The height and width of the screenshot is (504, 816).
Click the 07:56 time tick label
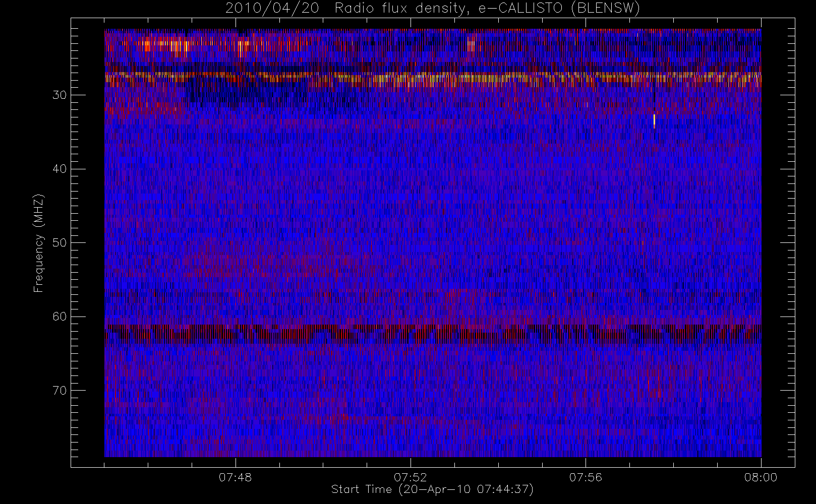(586, 477)
